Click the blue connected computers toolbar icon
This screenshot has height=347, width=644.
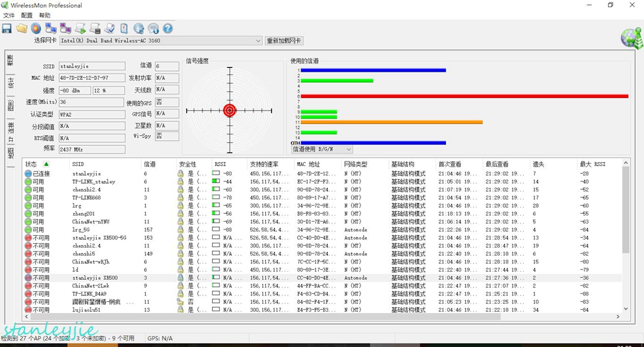tap(51, 28)
